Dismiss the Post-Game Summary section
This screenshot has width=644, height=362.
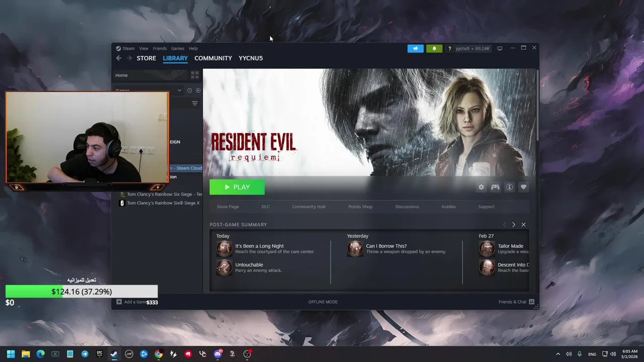point(523,225)
